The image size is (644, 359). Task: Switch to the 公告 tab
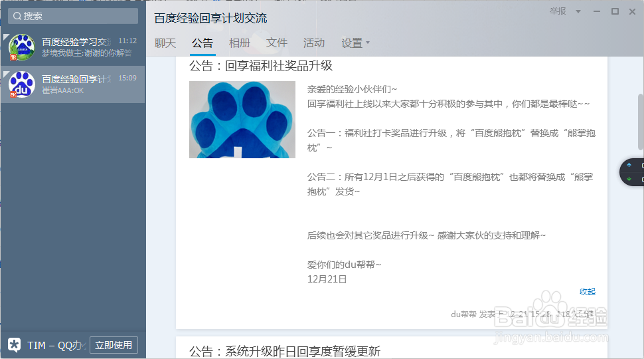[202, 43]
